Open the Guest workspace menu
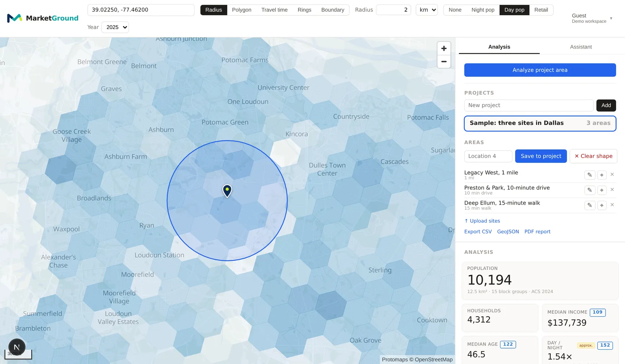Viewport: 625px width, 364px height. click(592, 18)
